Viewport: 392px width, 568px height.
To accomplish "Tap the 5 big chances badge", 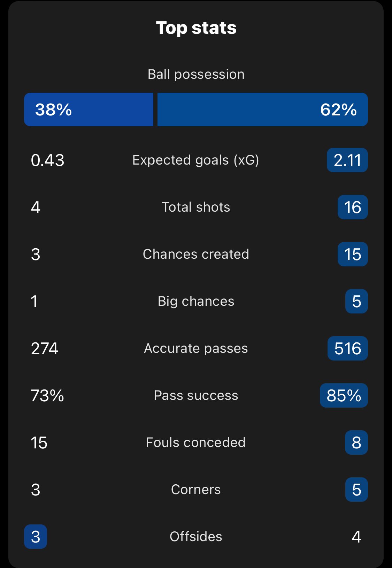I will pyautogui.click(x=356, y=301).
